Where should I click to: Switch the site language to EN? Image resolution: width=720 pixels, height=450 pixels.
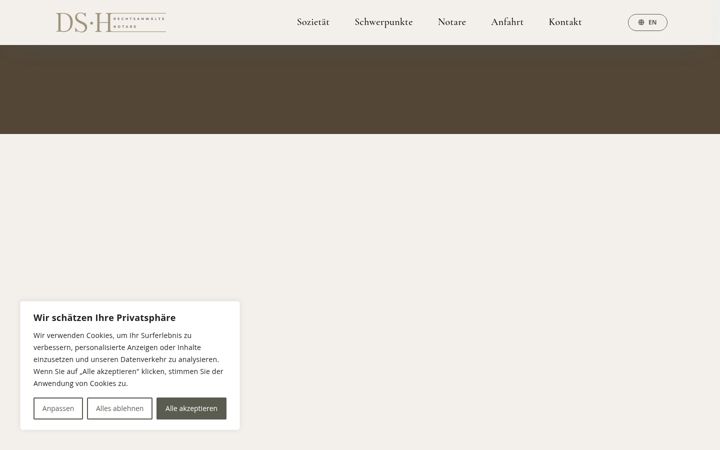(647, 22)
